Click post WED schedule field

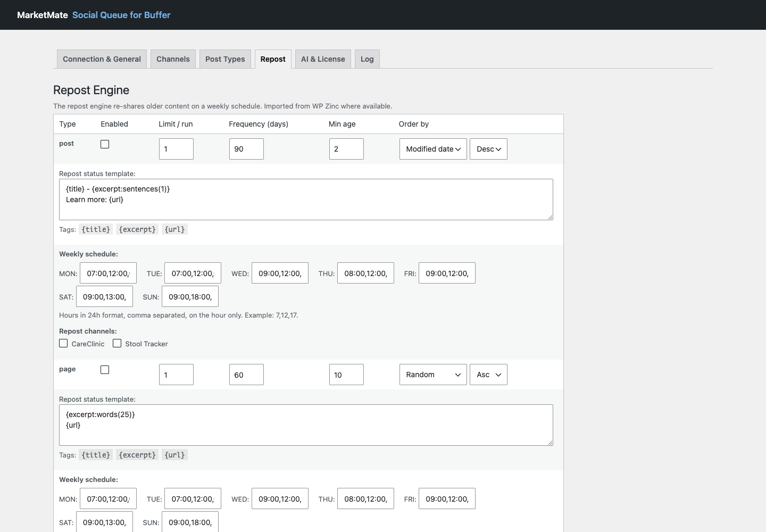pyautogui.click(x=280, y=273)
